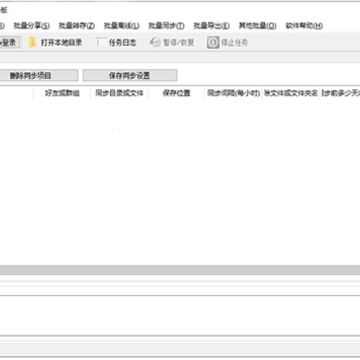The image size is (360, 360).
Task: Open the 批量同步(T) menu
Action: click(x=166, y=26)
